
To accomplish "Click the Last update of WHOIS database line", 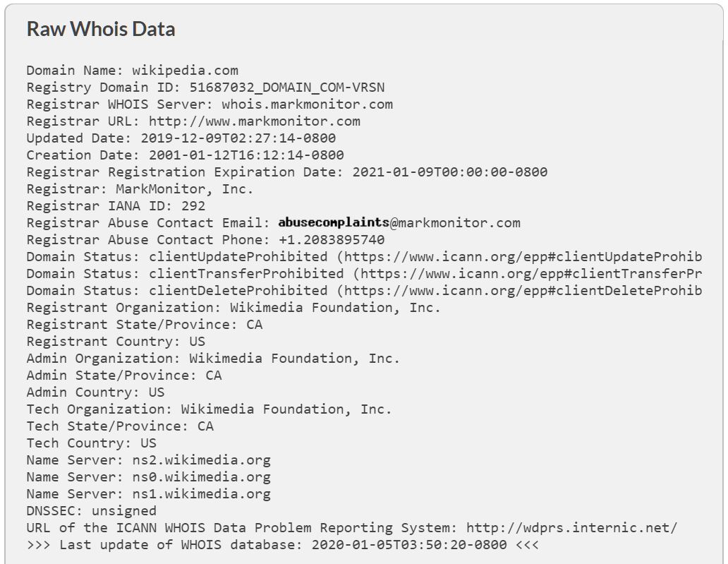I will point(282,545).
